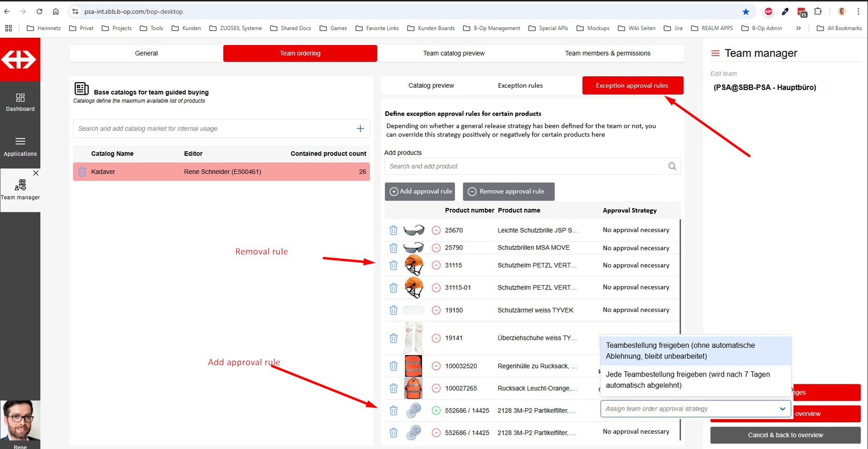
Task: Close the Team manager sidebar item
Action: (x=36, y=173)
